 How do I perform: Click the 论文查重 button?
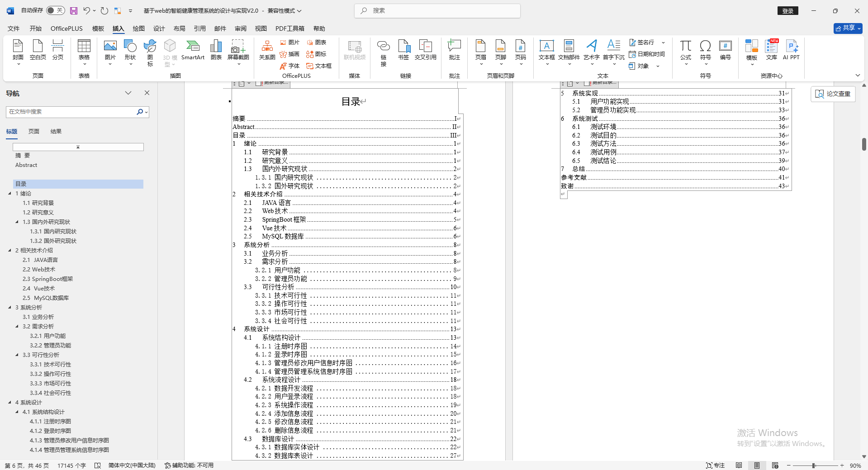(832, 94)
